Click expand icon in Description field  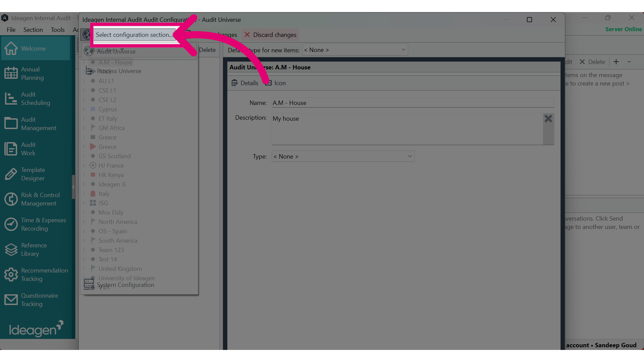click(548, 119)
